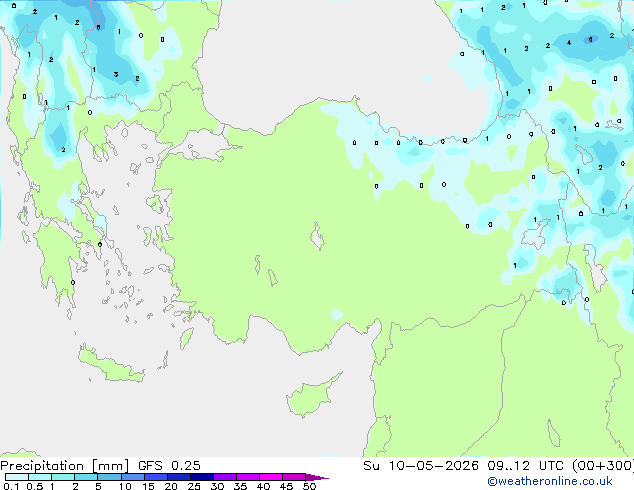The image size is (634, 490).
Task: Click the purple arrow tip at the legend end
Action: pos(317,477)
